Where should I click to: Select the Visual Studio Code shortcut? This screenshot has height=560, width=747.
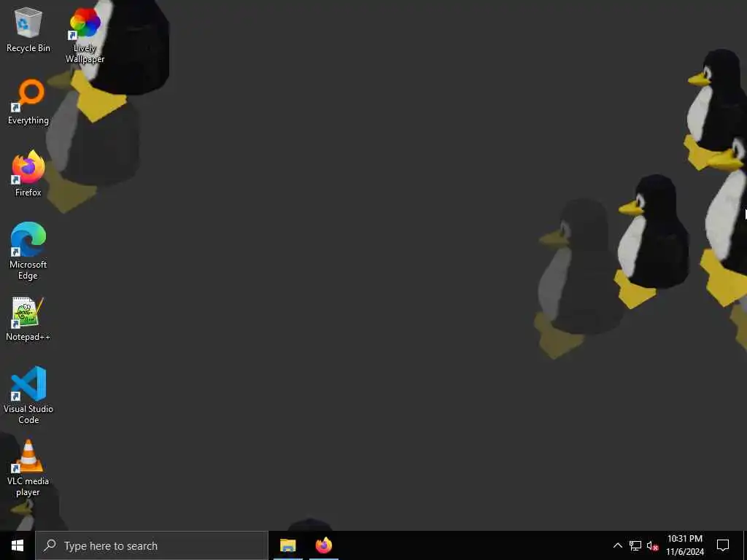tap(28, 395)
